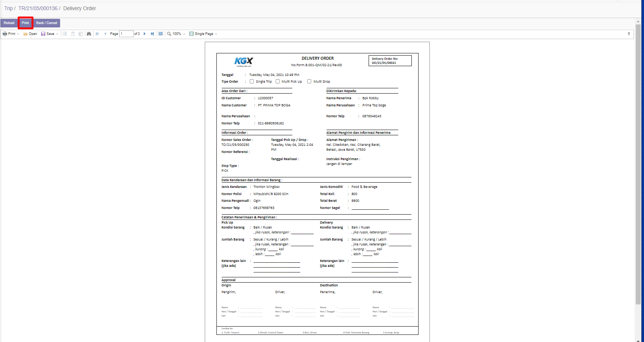Click the sales order TO/21/05/000250
The width and height of the screenshot is (644, 342).
235,145
